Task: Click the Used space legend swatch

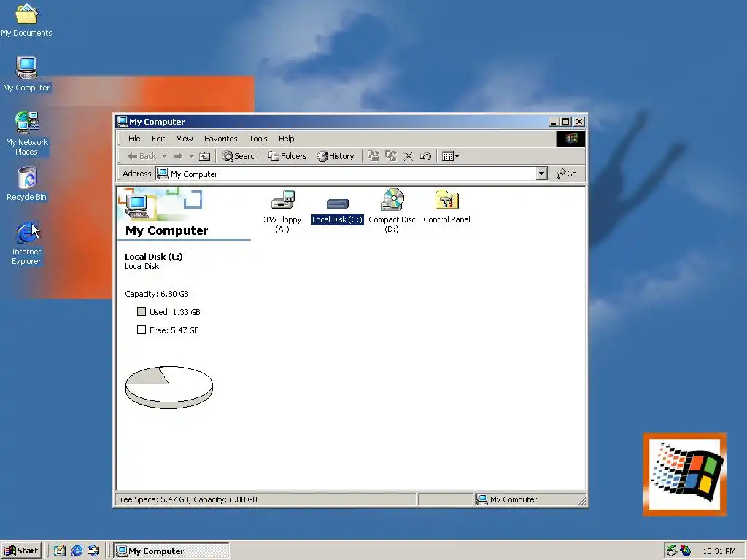Action: (142, 311)
